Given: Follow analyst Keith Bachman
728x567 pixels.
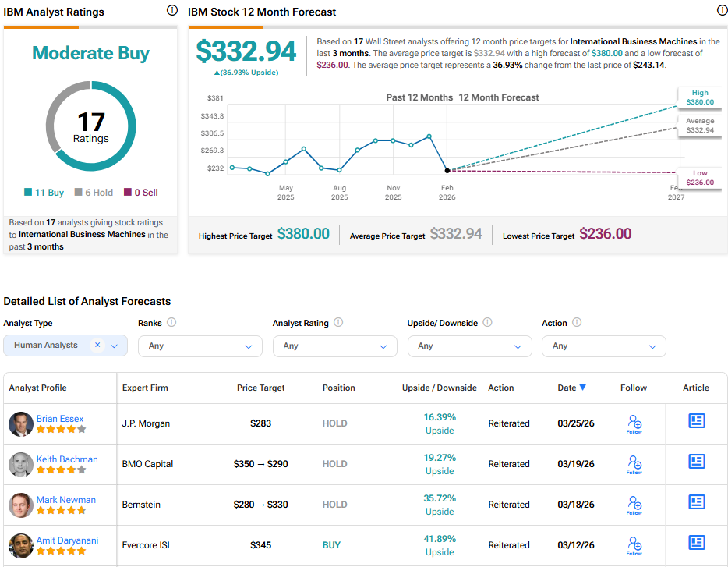Looking at the screenshot, I should (x=634, y=464).
